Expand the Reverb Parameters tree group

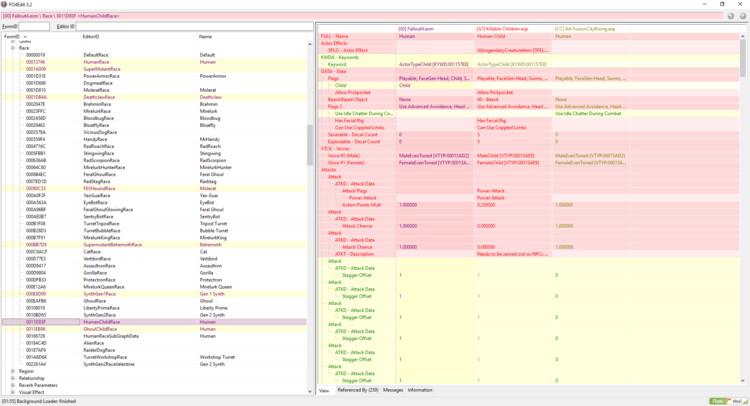pyautogui.click(x=13, y=385)
